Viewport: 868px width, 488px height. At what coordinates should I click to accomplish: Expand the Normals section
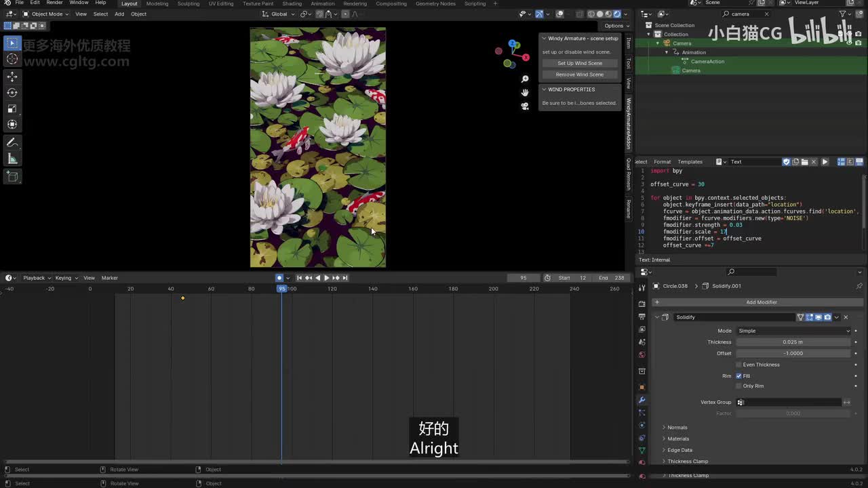(x=677, y=428)
